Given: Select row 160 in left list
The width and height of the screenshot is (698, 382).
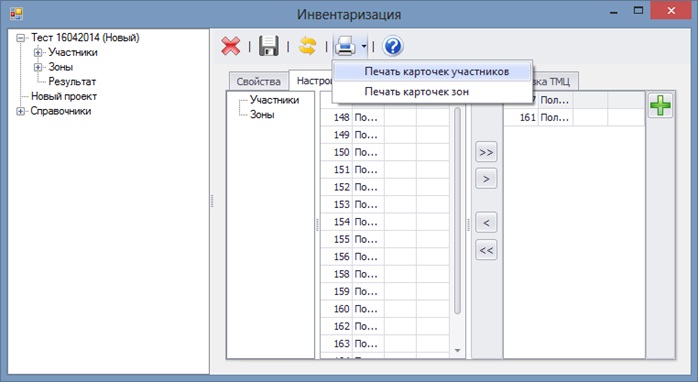Looking at the screenshot, I should point(385,309).
